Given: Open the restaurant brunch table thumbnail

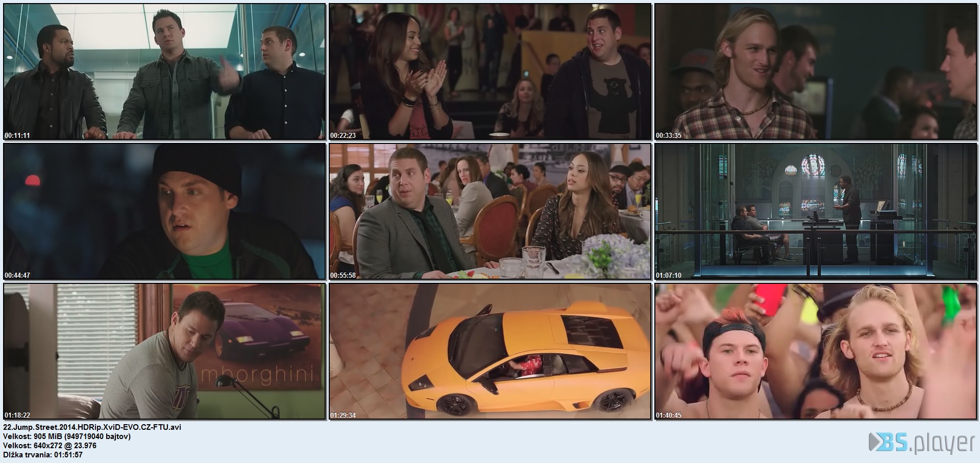Looking at the screenshot, I should tap(490, 211).
